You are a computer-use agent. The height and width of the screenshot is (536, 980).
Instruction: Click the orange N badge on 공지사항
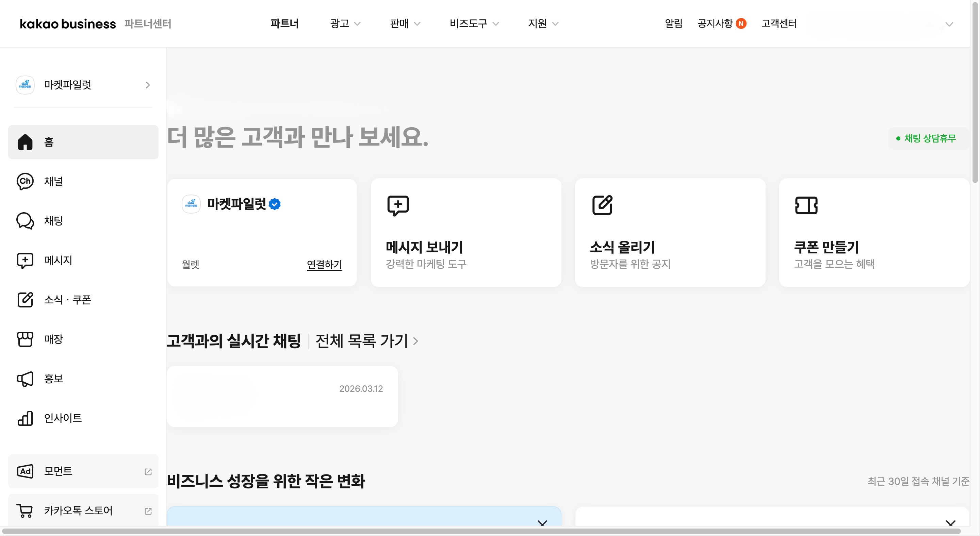coord(741,23)
